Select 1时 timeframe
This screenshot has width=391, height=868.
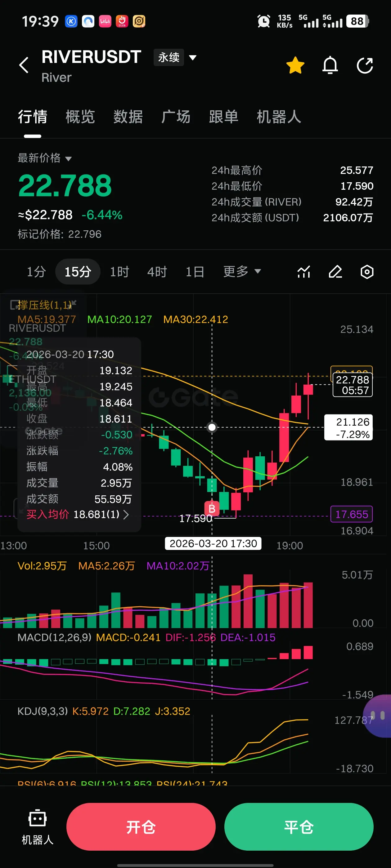coord(119,272)
